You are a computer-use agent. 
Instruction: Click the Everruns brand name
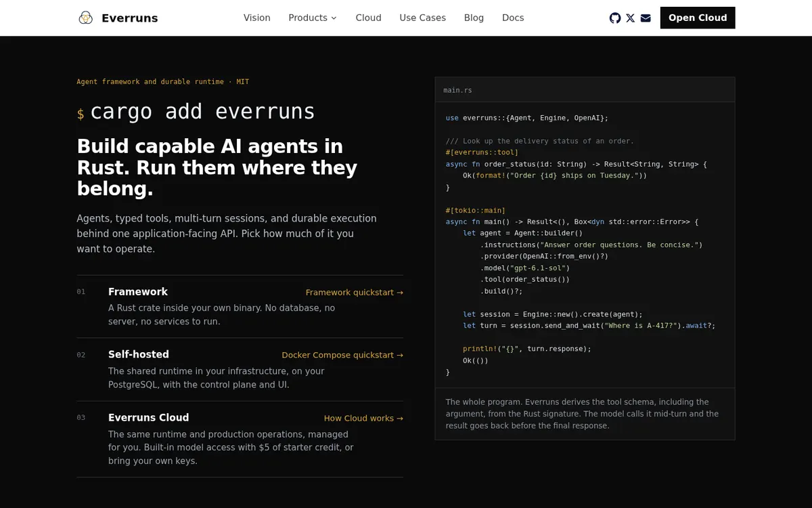[130, 18]
